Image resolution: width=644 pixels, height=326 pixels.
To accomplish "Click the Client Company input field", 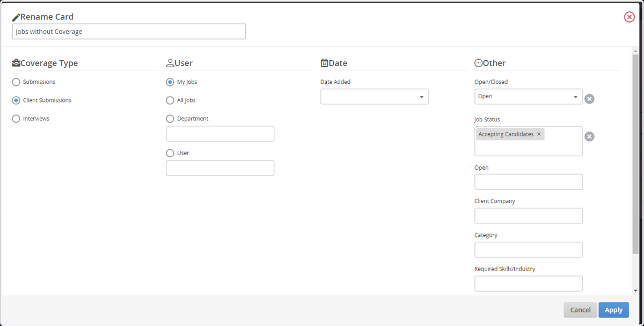I will pos(529,216).
